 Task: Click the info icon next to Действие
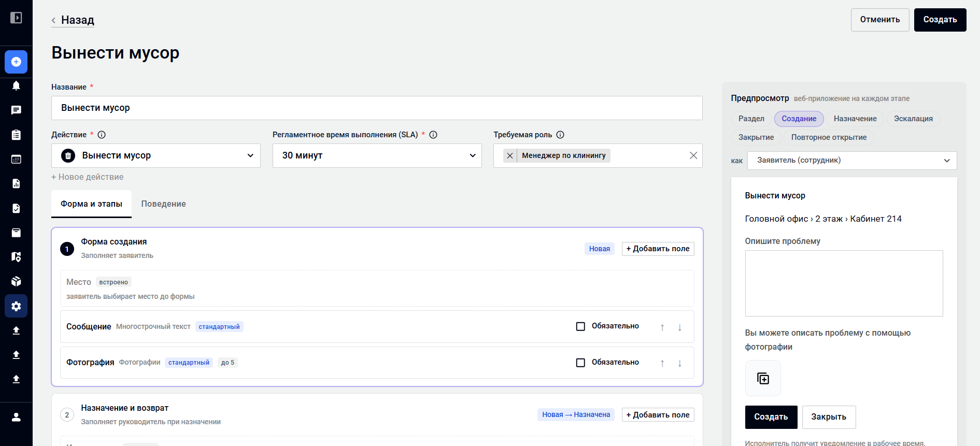click(x=102, y=135)
